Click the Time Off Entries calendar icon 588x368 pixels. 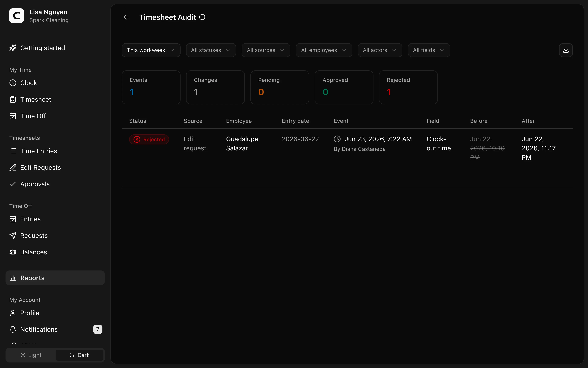coord(13,219)
